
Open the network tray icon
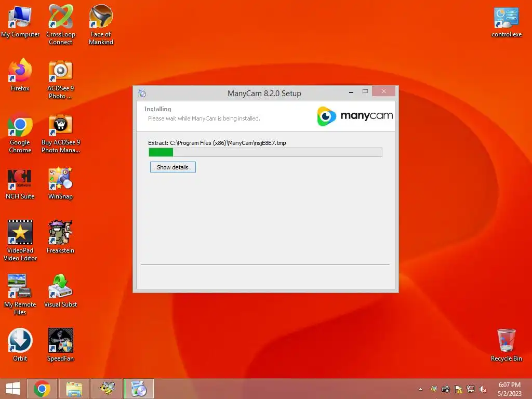(x=471, y=389)
